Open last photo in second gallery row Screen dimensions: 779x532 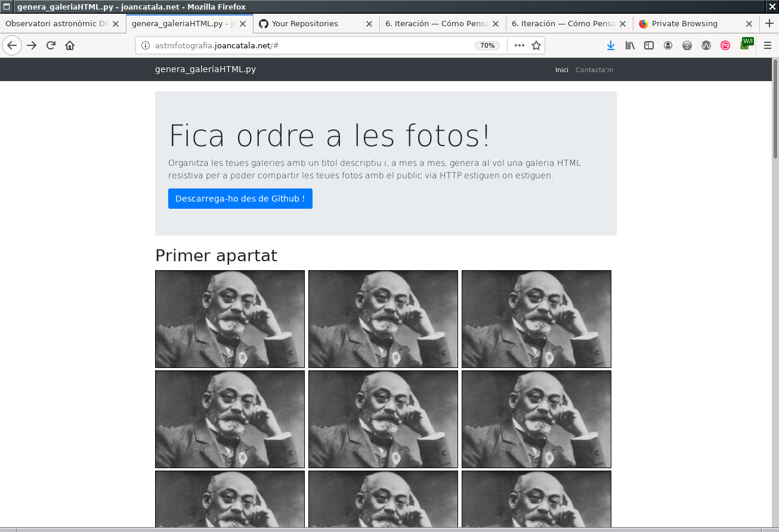(x=536, y=419)
